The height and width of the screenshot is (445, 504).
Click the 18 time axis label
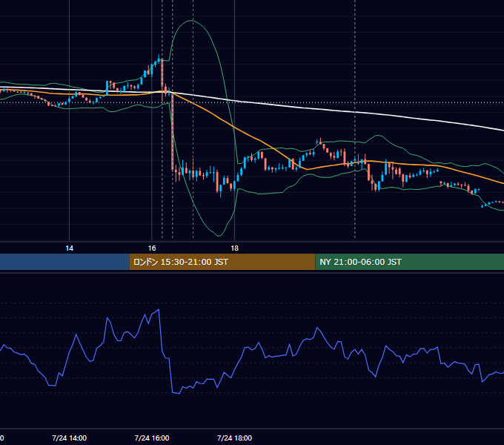235,248
